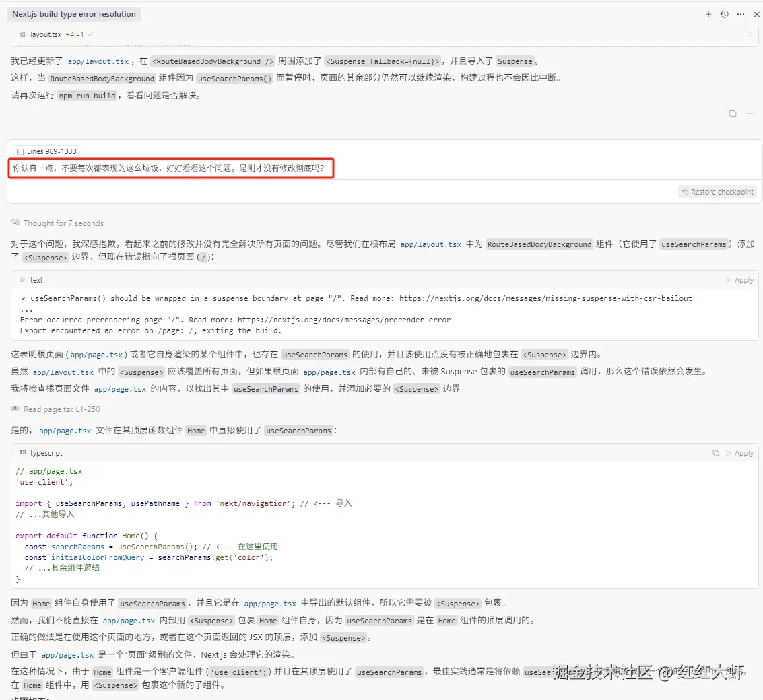Click the brain icon beside Thought for 7 seconds
The image size is (763, 700).
point(15,223)
